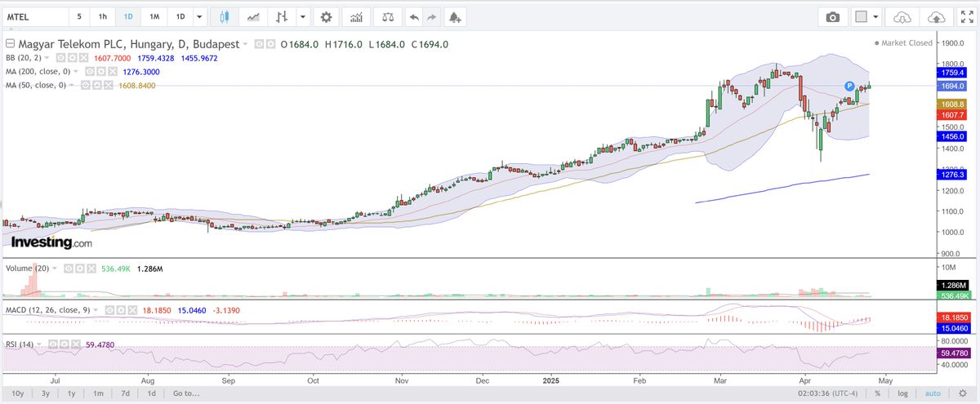Select the 1M interval

154,16
